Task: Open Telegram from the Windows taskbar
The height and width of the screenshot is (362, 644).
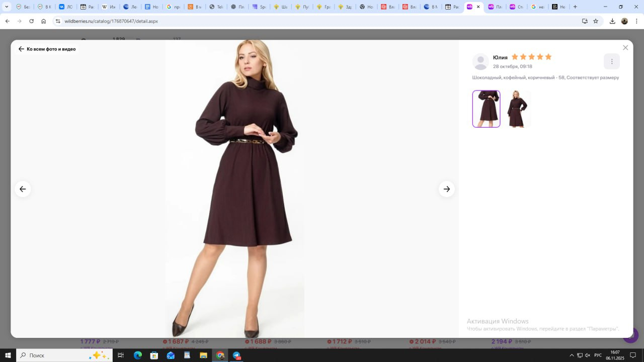Action: click(x=236, y=355)
